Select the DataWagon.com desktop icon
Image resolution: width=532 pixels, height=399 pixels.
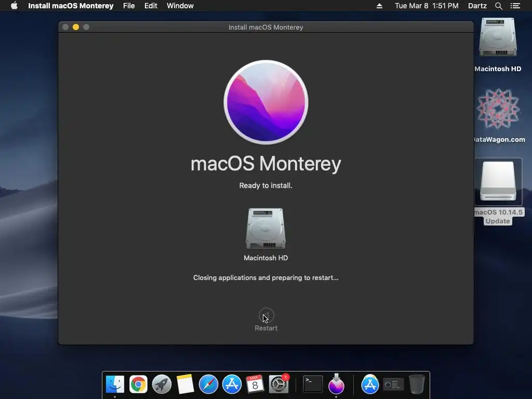click(498, 109)
